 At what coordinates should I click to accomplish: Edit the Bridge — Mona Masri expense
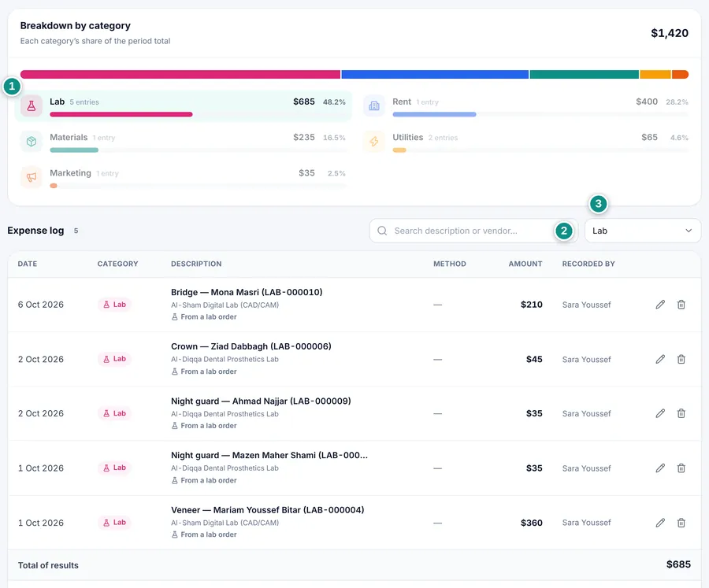(x=660, y=305)
